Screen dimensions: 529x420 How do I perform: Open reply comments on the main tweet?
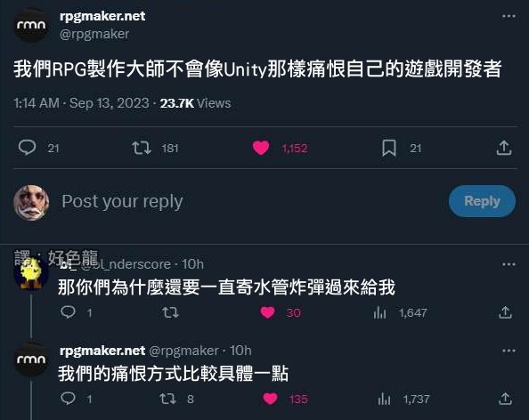27,148
